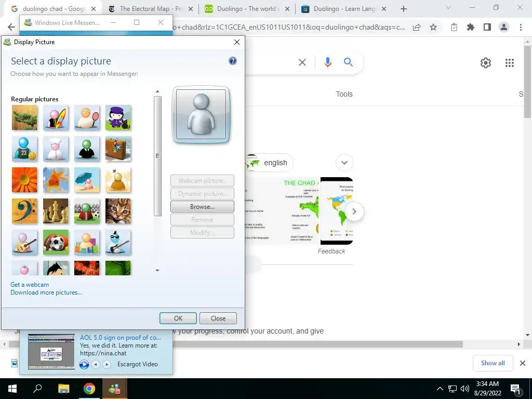The width and height of the screenshot is (532, 399).
Task: Switch to Duolingo - Learn Languages tab
Action: pyautogui.click(x=344, y=9)
